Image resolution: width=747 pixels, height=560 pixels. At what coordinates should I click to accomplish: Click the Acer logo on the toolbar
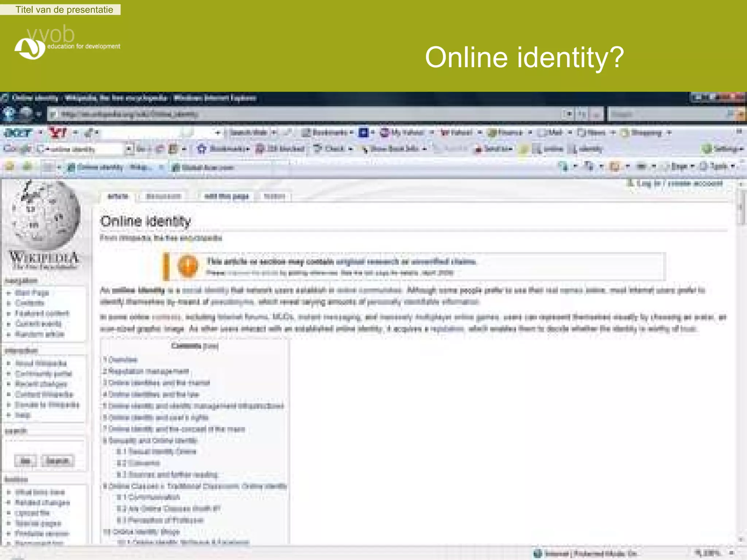[18, 133]
